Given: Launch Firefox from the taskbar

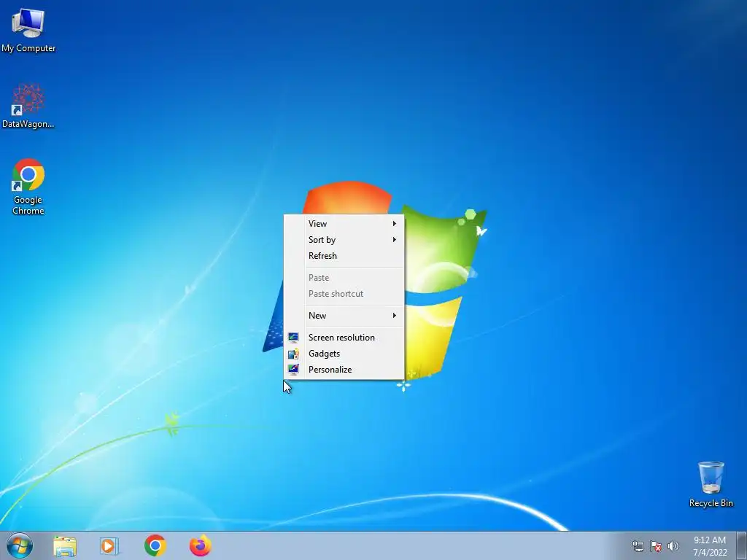Looking at the screenshot, I should (201, 545).
